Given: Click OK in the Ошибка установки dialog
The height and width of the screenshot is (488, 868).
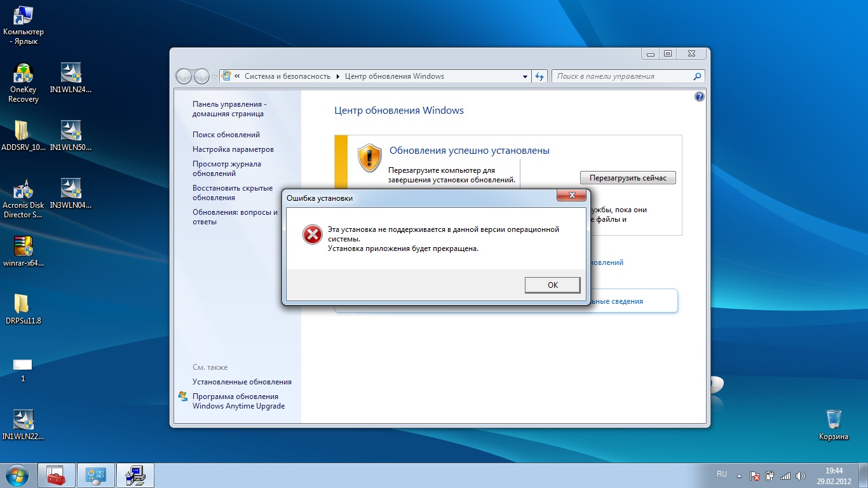Looking at the screenshot, I should point(552,285).
